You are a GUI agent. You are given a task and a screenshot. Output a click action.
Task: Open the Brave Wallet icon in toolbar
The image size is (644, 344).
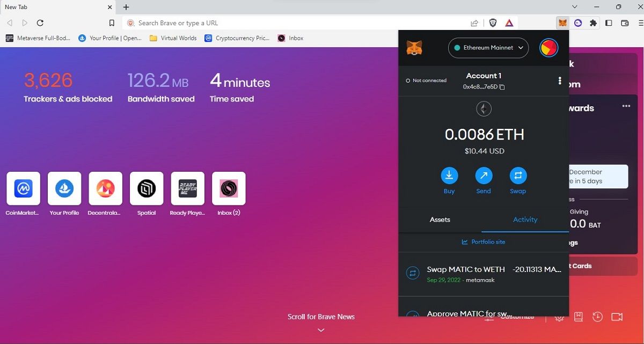(625, 23)
